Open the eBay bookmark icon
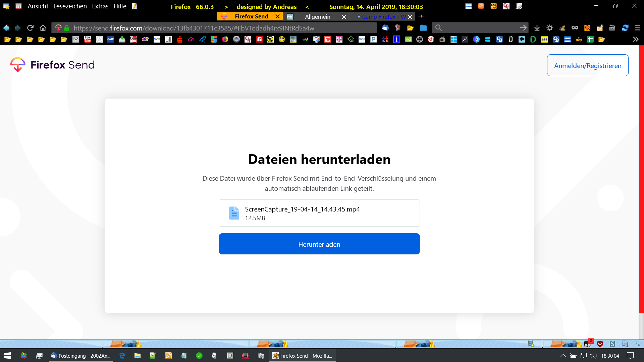 click(145, 39)
